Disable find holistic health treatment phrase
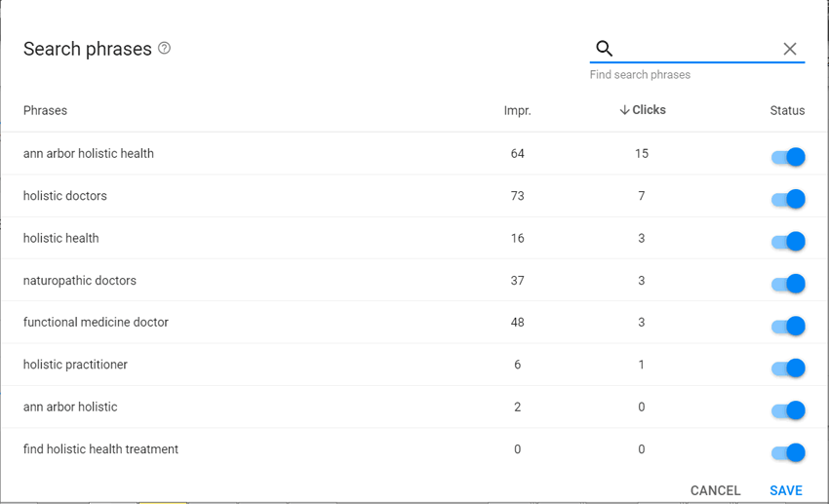 click(788, 452)
